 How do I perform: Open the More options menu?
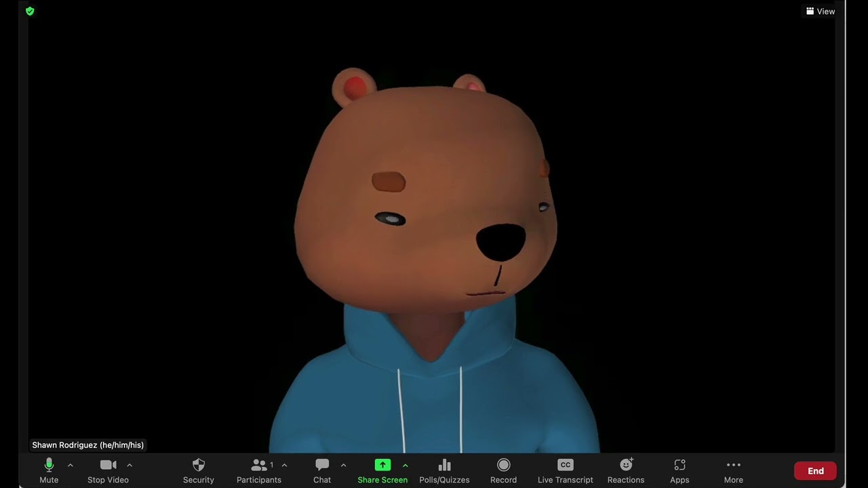click(733, 471)
